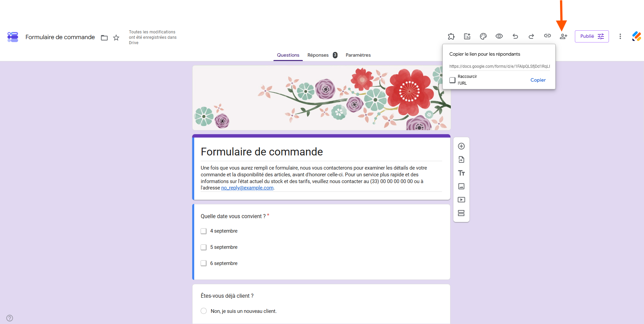
Task: Undo the last change
Action: pyautogui.click(x=515, y=36)
